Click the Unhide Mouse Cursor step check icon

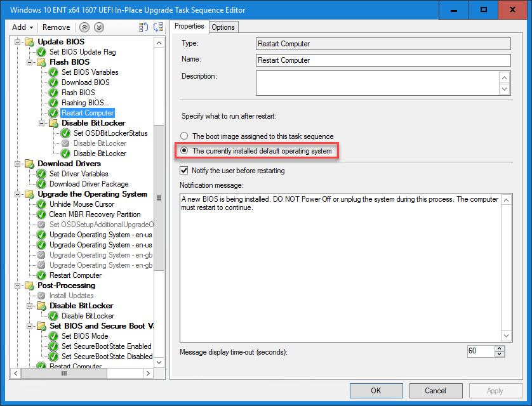coord(41,204)
